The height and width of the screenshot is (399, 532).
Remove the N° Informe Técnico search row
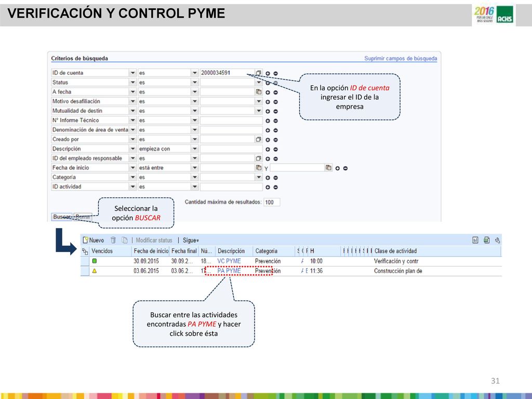coord(275,121)
